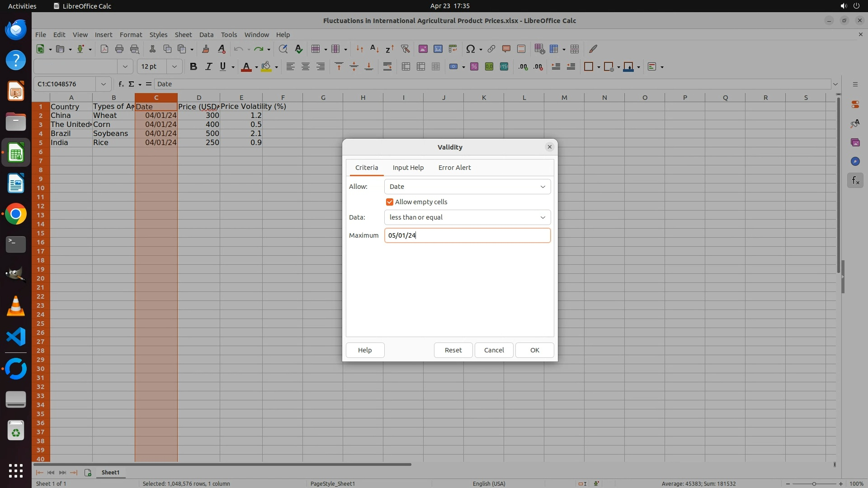Switch to the Error Alert tab
The height and width of the screenshot is (488, 868).
click(x=454, y=168)
